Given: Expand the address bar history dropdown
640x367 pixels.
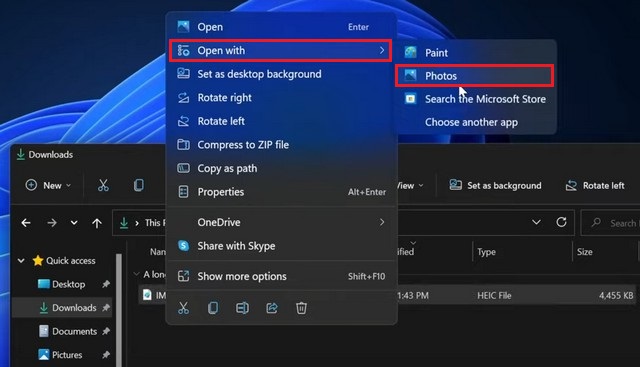Looking at the screenshot, I should coord(536,222).
